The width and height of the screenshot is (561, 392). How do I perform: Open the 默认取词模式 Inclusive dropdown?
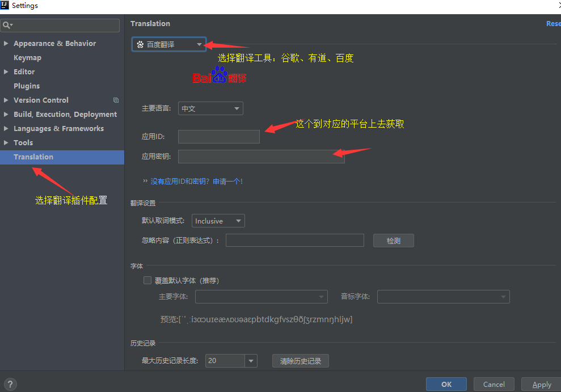(x=218, y=221)
